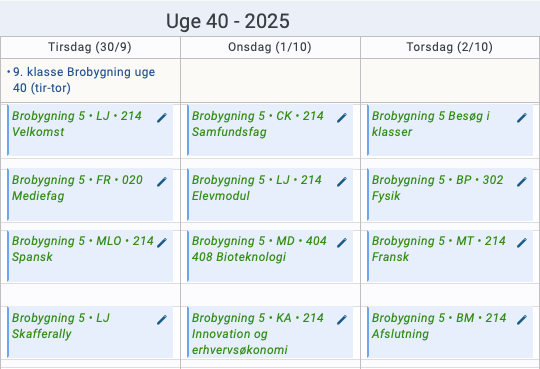Click the edit pencil on the Fysik lesson
Image resolution: width=540 pixels, height=369 pixels.
tap(522, 182)
